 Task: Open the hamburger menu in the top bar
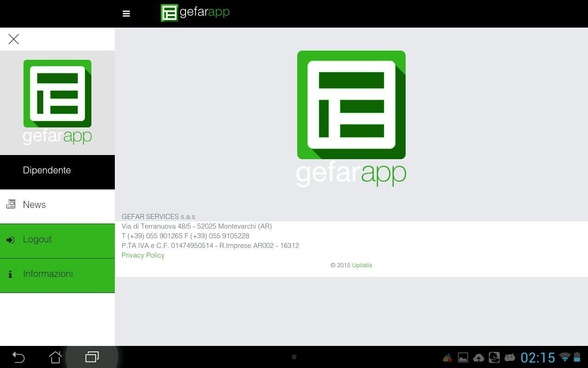(x=126, y=14)
